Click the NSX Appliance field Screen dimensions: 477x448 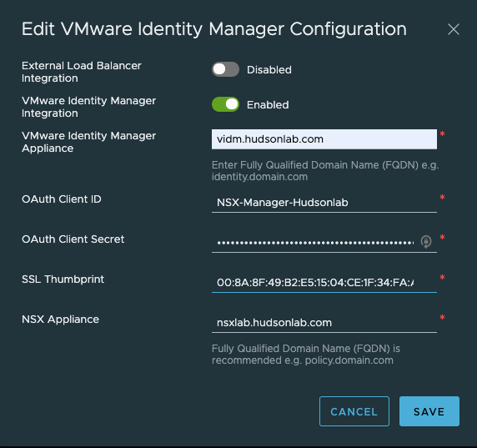(324, 323)
